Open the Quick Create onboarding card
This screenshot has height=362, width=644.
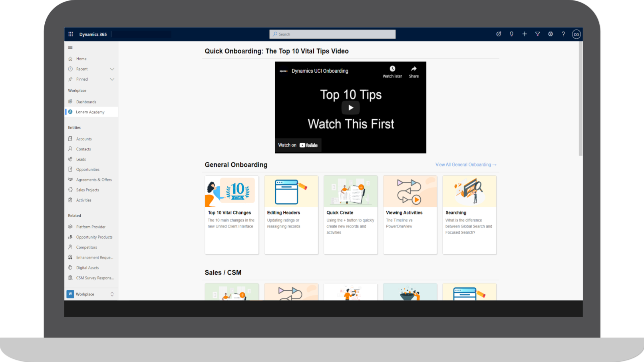350,215
